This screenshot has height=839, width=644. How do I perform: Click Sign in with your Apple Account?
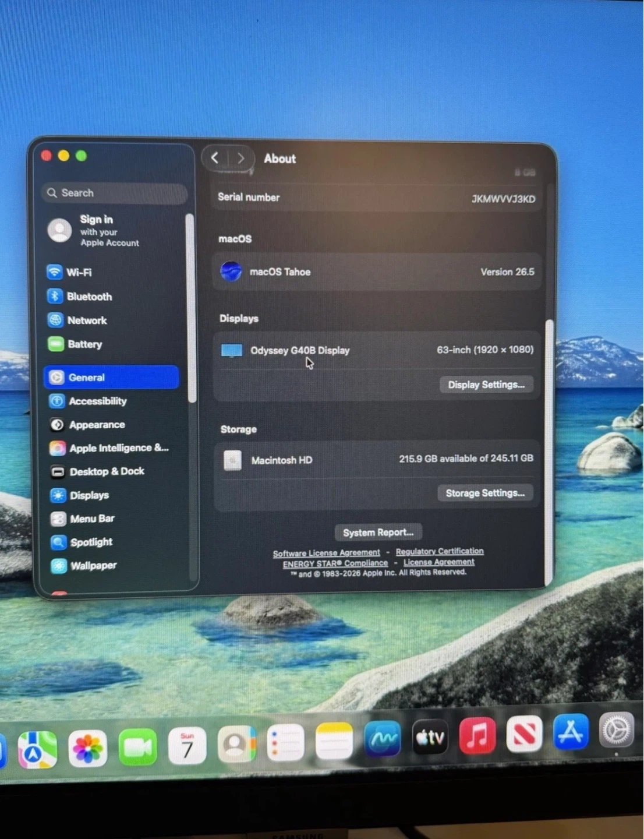[x=94, y=230]
